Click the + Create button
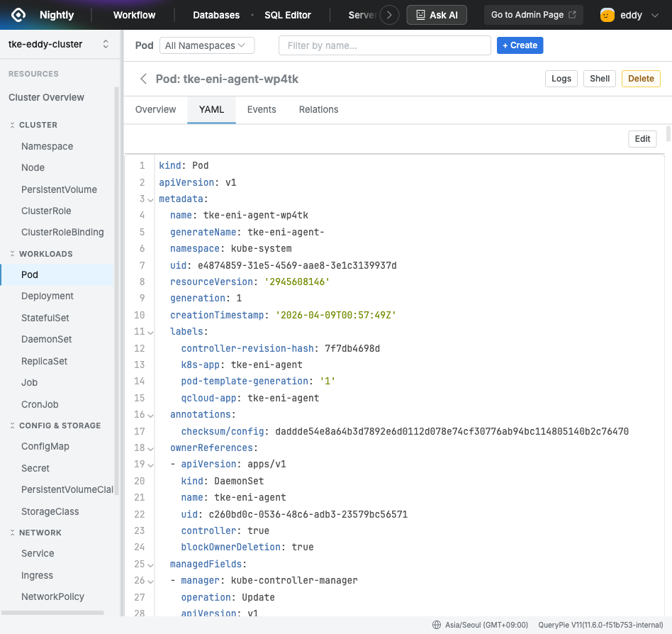 pos(520,45)
